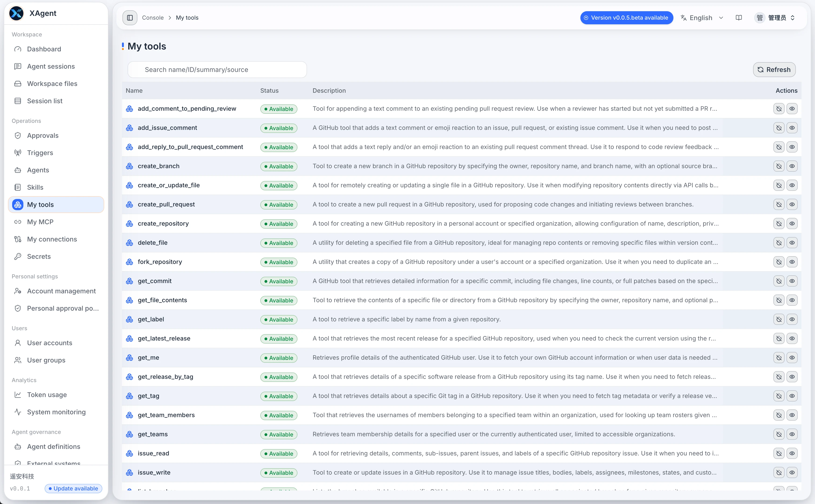Open the Skills page

[x=56, y=187]
